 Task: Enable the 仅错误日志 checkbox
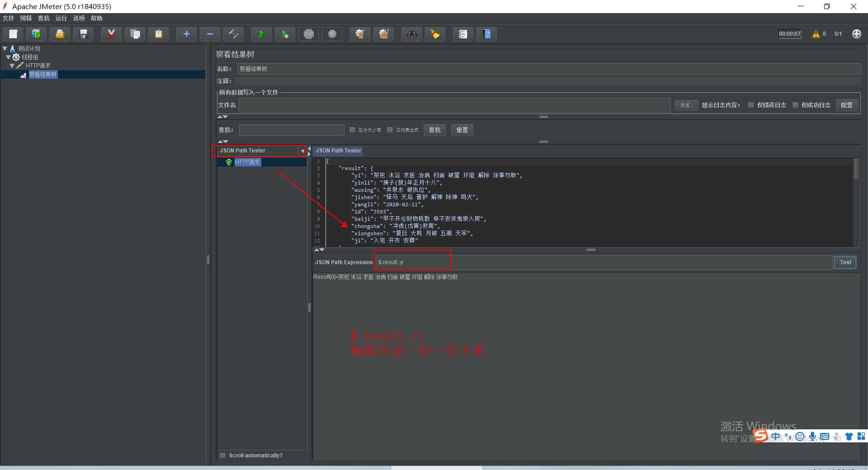coord(751,105)
